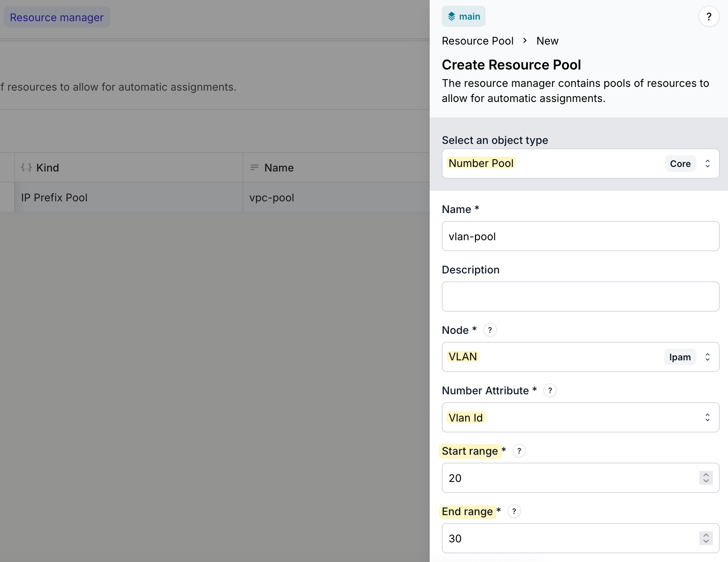Adjust the End range stepper arrows
Screen dimensions: 728x562
(x=706, y=538)
